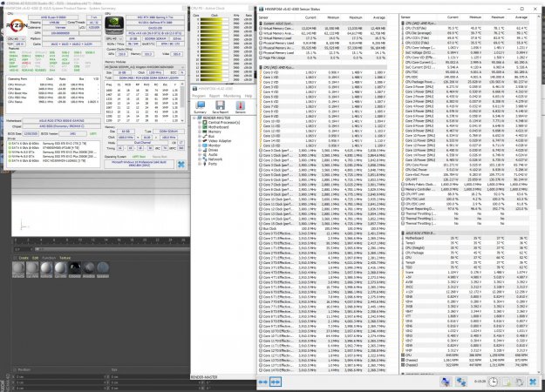Click the Ryzen logo in System Summary

point(17,25)
